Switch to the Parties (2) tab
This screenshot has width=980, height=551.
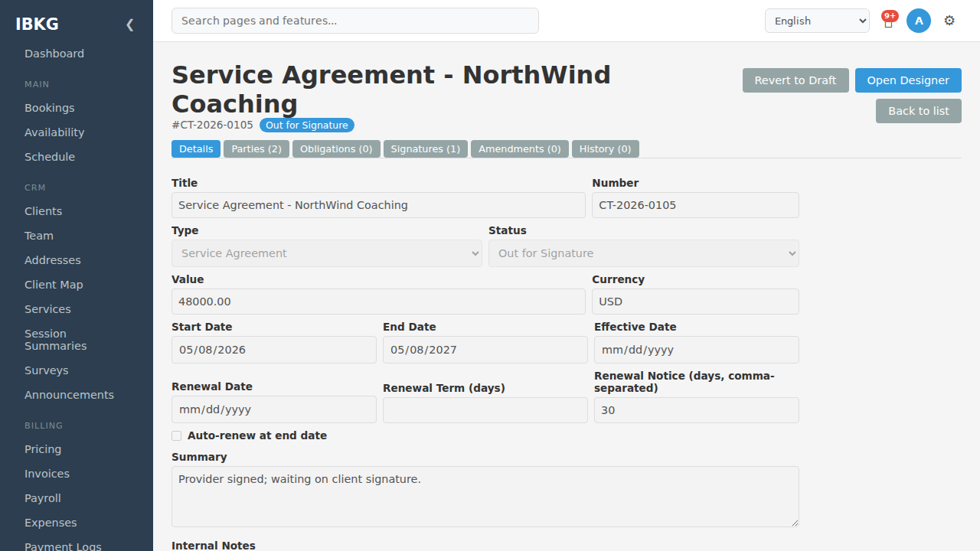[256, 149]
